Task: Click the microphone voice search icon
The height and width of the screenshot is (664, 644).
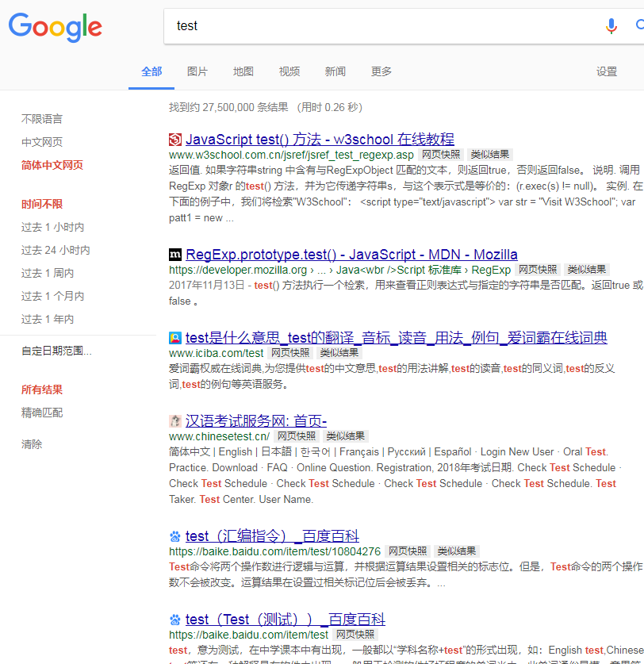Action: (x=611, y=26)
